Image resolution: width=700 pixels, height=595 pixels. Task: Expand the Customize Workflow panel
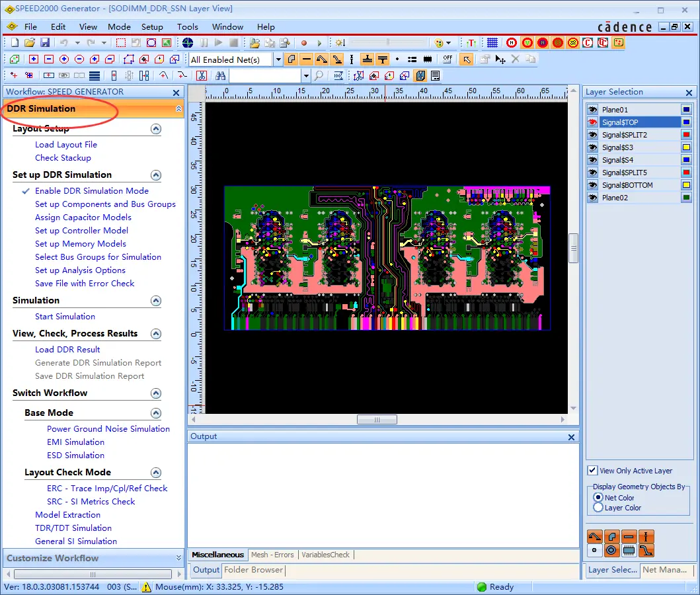pos(178,558)
